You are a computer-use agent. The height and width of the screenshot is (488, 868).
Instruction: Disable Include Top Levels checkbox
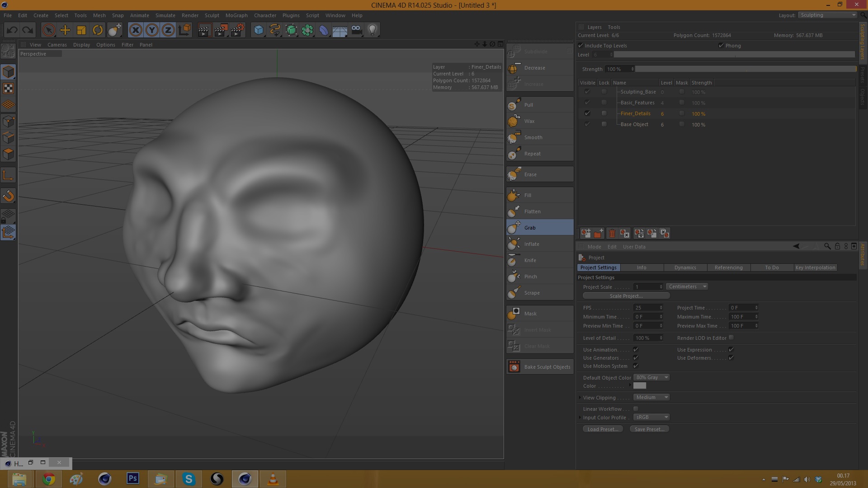581,46
